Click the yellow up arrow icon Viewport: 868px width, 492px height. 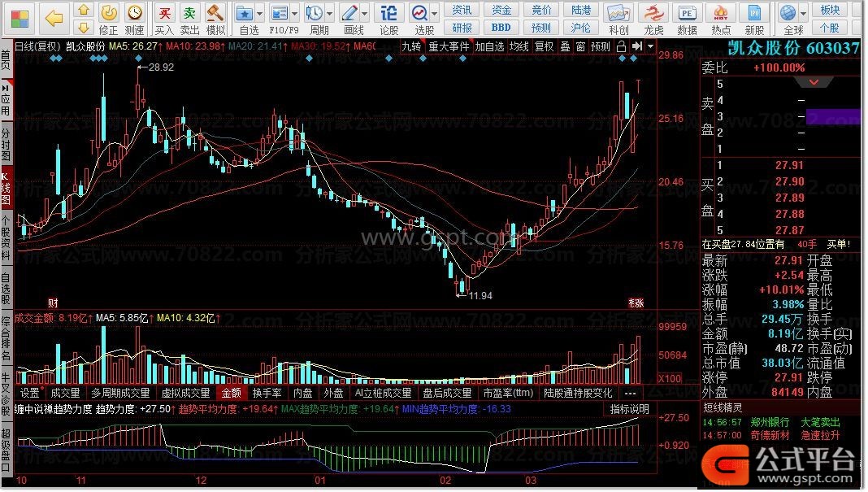pyautogui.click(x=84, y=10)
